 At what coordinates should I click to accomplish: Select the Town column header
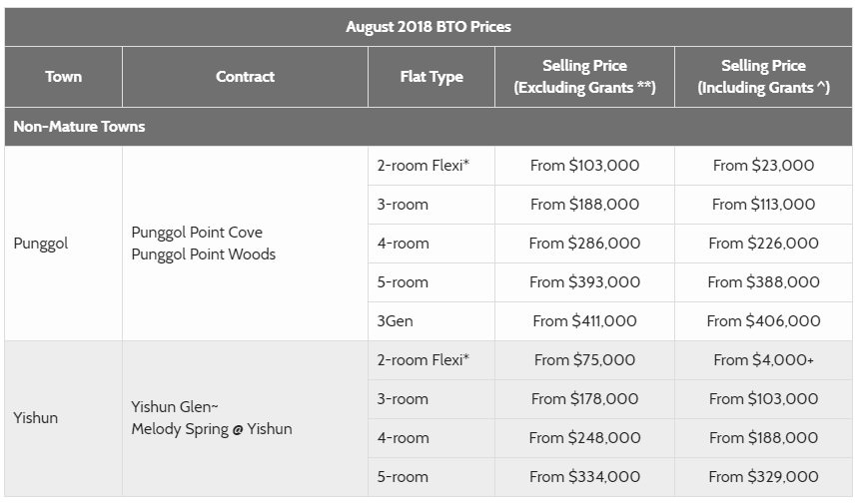63,77
